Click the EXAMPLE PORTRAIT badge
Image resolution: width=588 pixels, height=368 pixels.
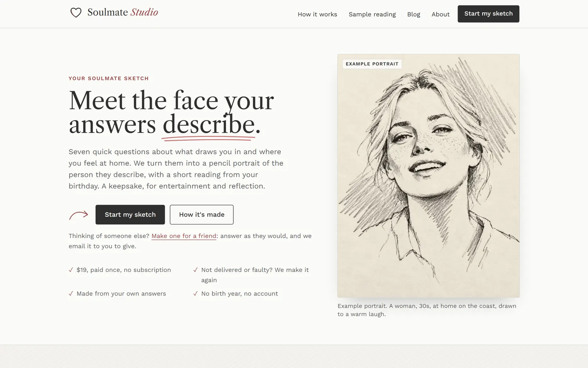coord(372,64)
